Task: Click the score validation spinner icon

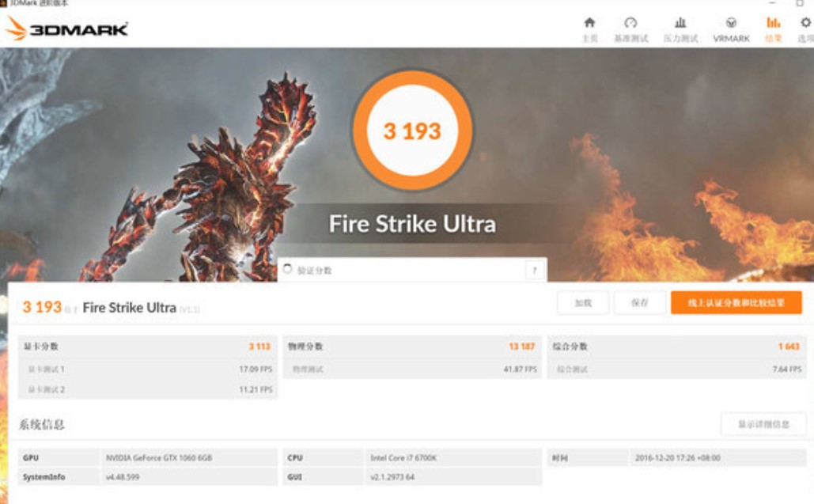Action: 288,269
